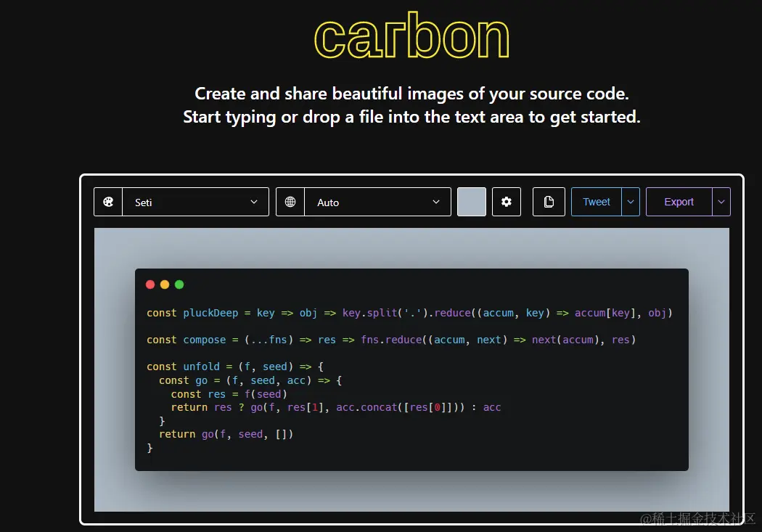Open the Seti theme dropdown
762x532 pixels.
tap(195, 202)
